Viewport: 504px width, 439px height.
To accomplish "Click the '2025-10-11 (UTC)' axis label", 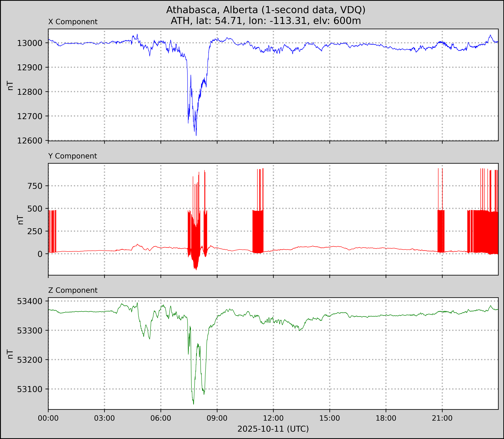I will 273,429.
